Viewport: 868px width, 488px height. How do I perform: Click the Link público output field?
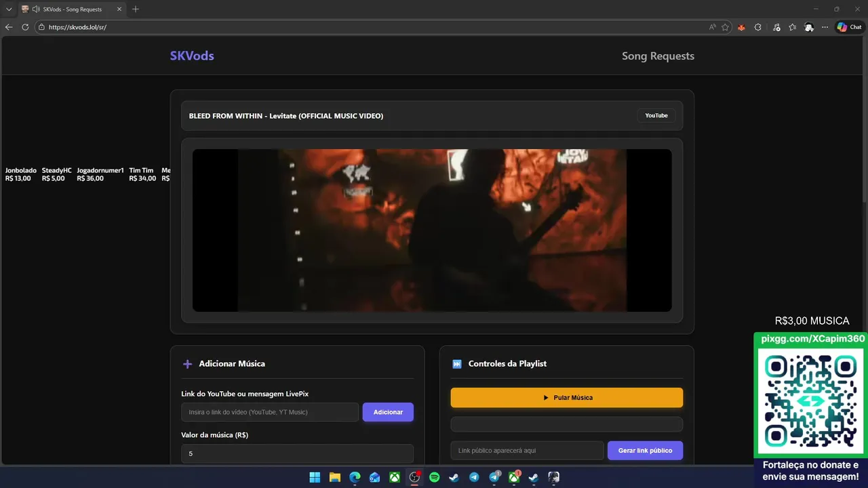[x=527, y=451]
